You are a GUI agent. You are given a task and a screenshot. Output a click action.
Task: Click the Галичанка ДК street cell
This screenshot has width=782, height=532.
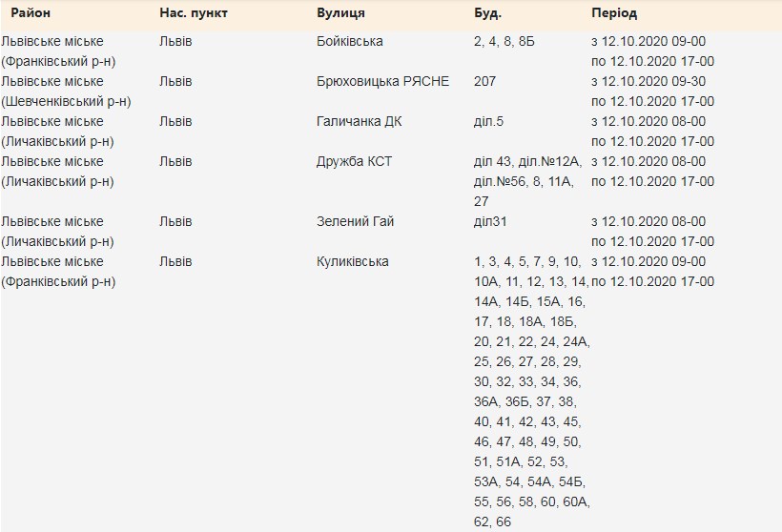tap(357, 121)
